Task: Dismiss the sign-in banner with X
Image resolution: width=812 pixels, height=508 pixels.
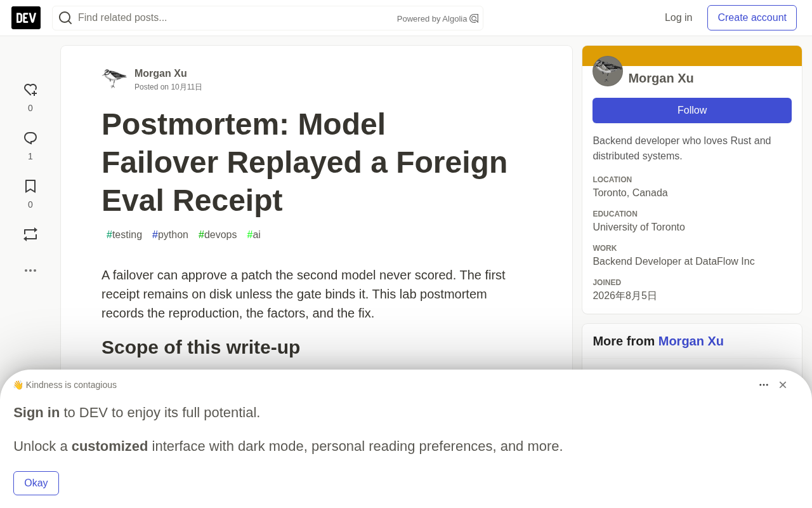Action: tap(783, 385)
